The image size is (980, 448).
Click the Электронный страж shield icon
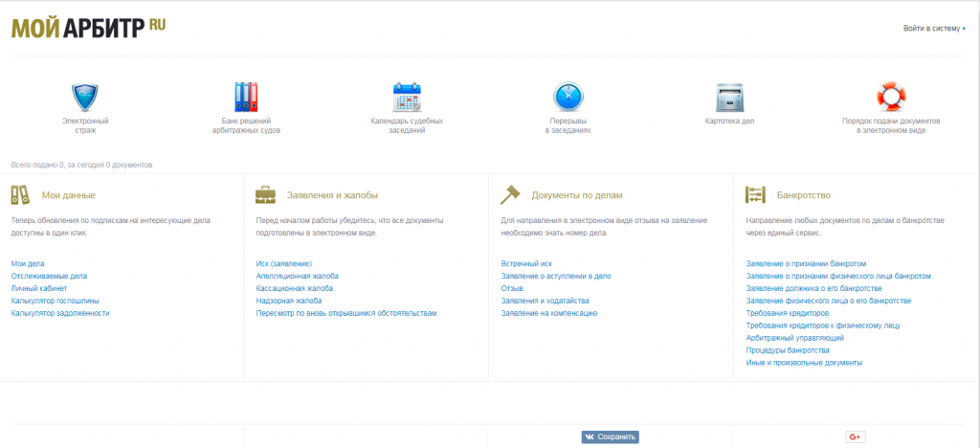tap(85, 97)
